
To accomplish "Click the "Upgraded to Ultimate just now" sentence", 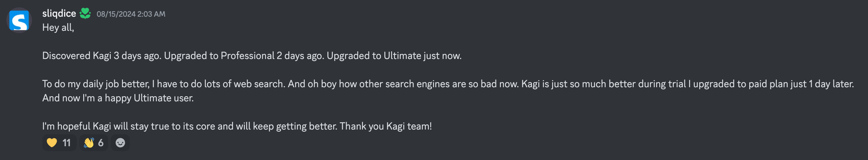I will [394, 56].
